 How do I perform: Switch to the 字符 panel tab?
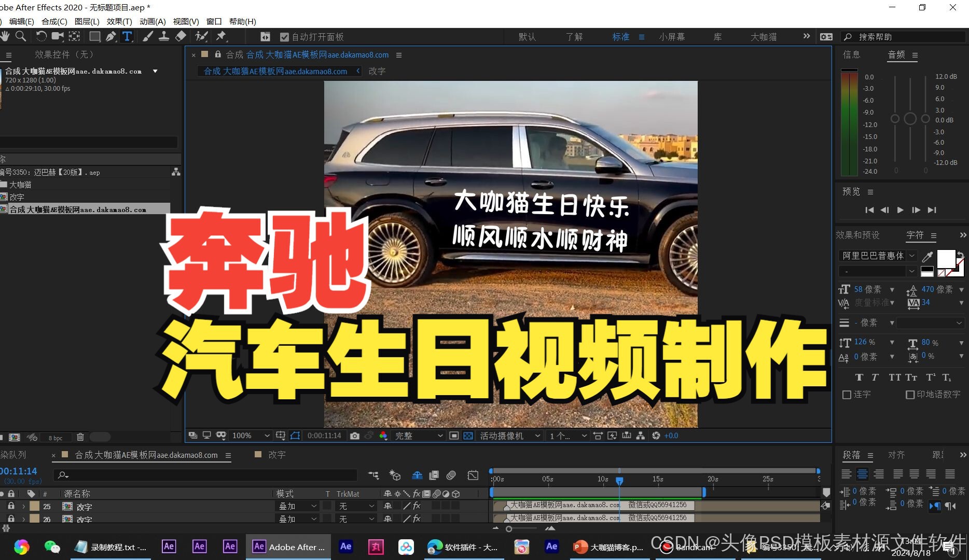[915, 235]
